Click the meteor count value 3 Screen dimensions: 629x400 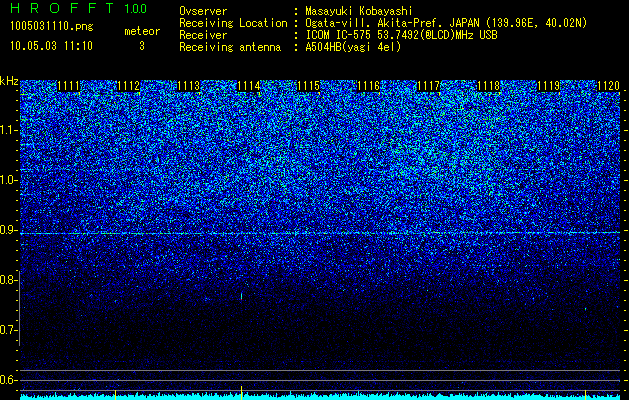[142, 46]
